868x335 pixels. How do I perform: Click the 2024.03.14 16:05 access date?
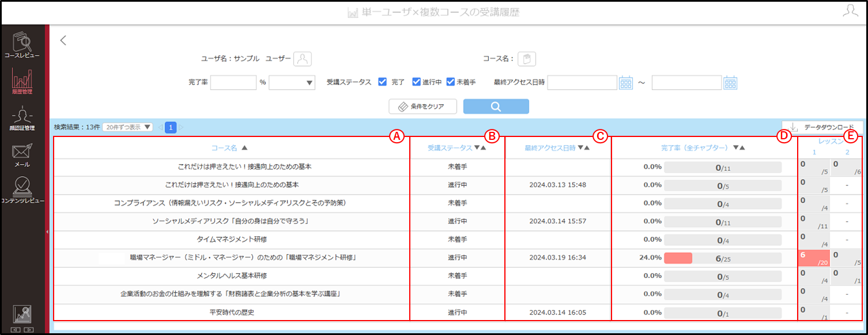(x=557, y=312)
